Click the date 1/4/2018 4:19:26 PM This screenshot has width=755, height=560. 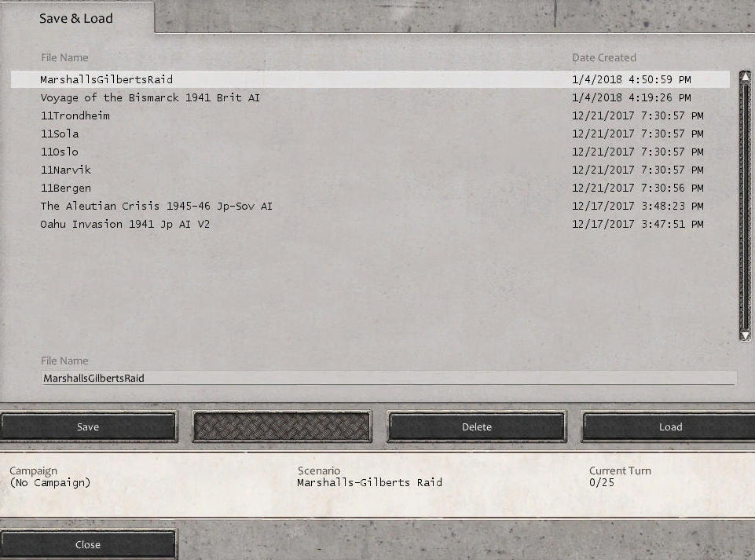(x=631, y=97)
